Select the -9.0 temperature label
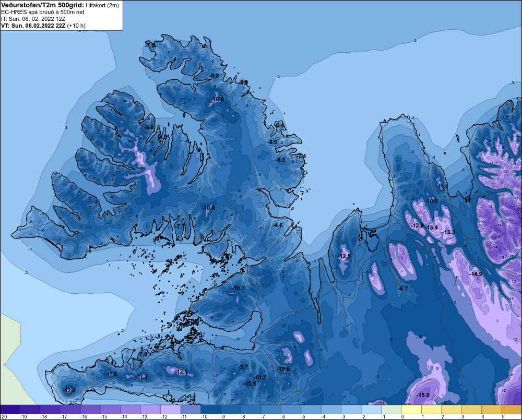Image resolution: width=522 pixels, height=420 pixels. click(214, 76)
